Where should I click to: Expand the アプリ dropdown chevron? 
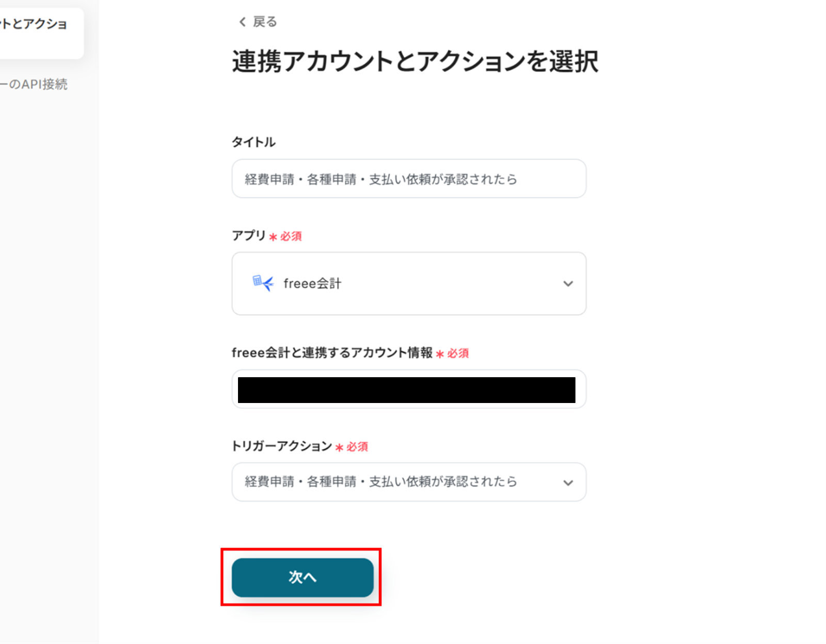pyautogui.click(x=568, y=284)
